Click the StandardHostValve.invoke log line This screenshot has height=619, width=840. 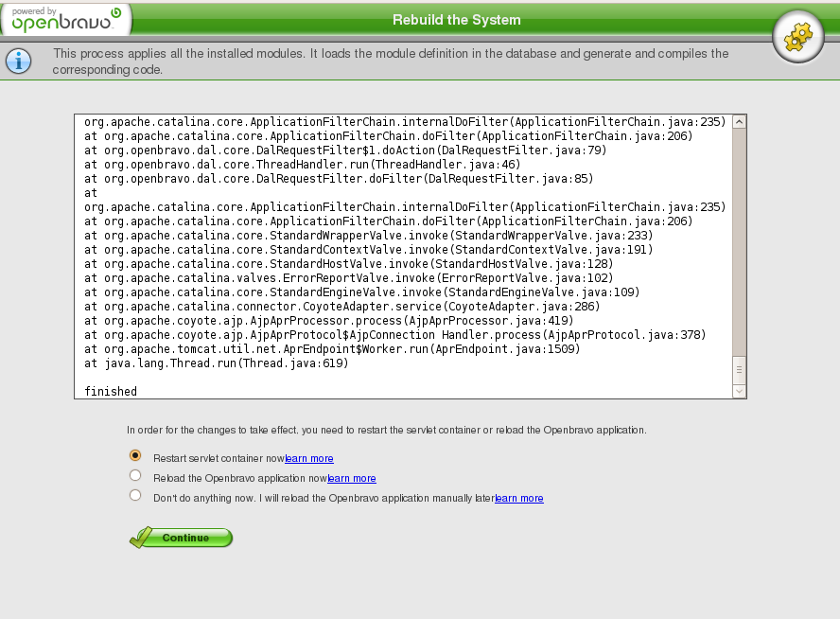(x=349, y=264)
